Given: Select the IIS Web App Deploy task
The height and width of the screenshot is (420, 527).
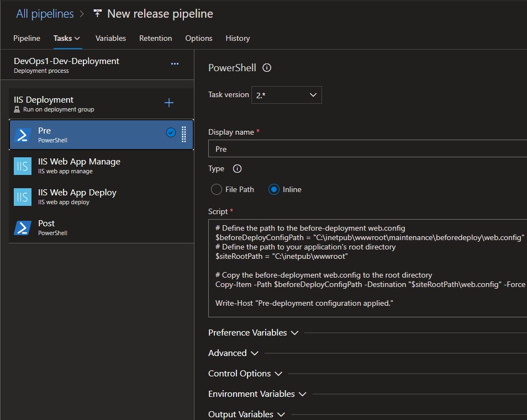Looking at the screenshot, I should (x=101, y=196).
